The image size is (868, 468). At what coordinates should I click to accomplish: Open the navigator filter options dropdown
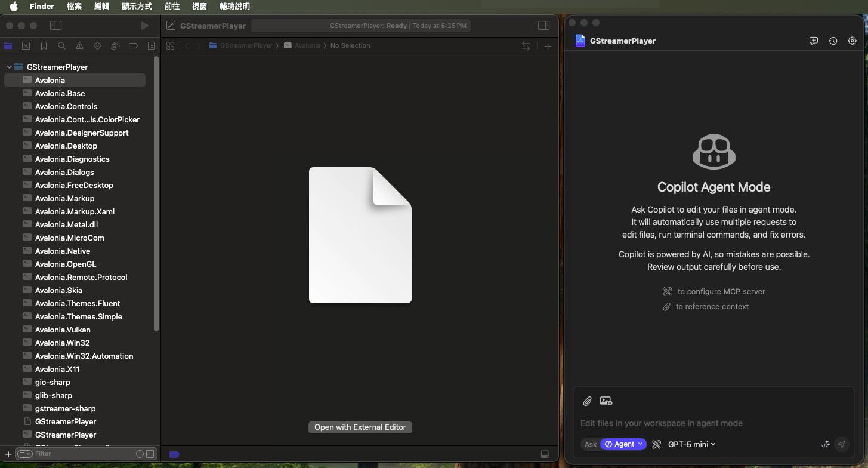24,454
